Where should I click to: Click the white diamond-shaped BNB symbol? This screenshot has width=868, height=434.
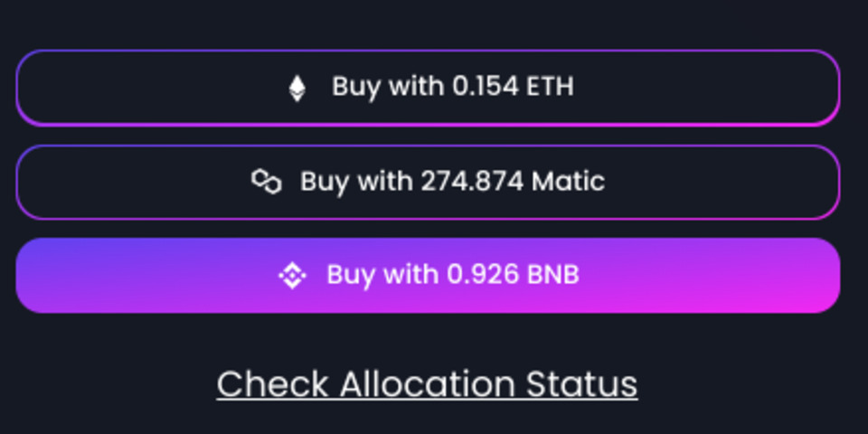[292, 275]
